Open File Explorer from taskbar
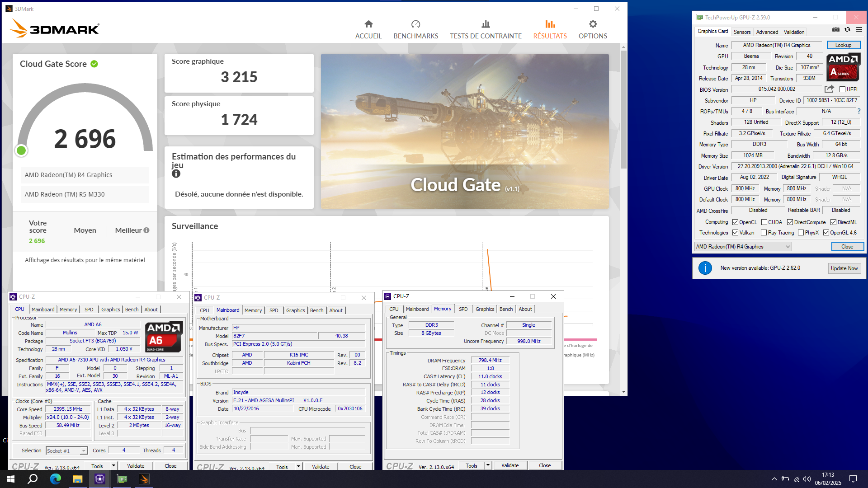Viewport: 868px width, 488px height. 77,479
